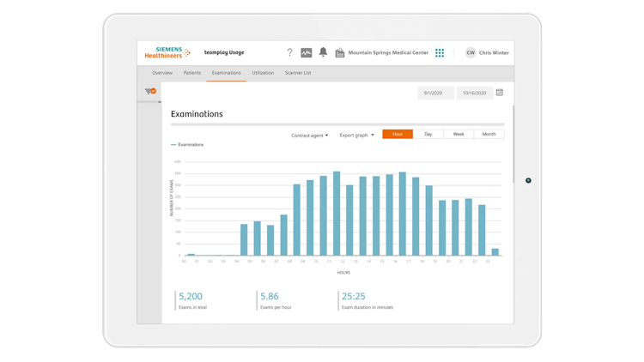Select the Week view toggle

click(x=459, y=134)
